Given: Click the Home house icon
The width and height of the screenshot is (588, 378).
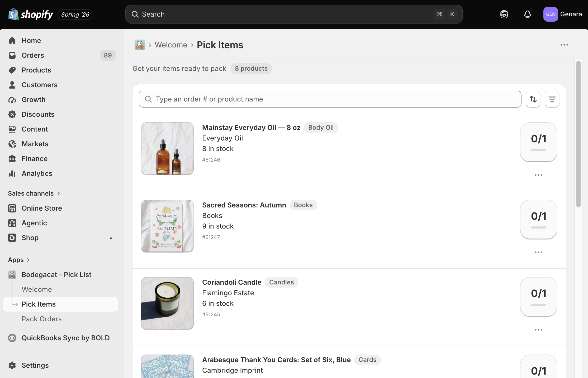Looking at the screenshot, I should [x=12, y=41].
